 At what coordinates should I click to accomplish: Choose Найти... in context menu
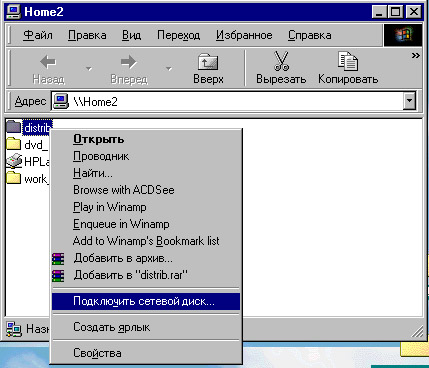click(146, 173)
